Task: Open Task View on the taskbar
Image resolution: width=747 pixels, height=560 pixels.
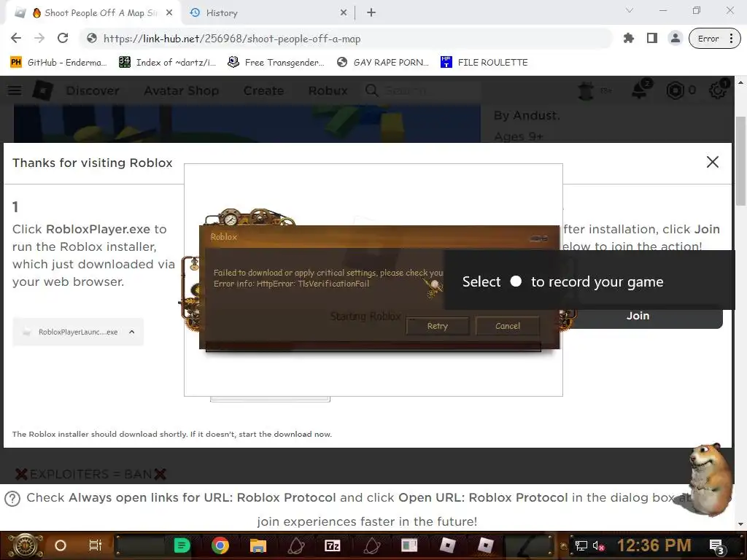Action: click(96, 545)
